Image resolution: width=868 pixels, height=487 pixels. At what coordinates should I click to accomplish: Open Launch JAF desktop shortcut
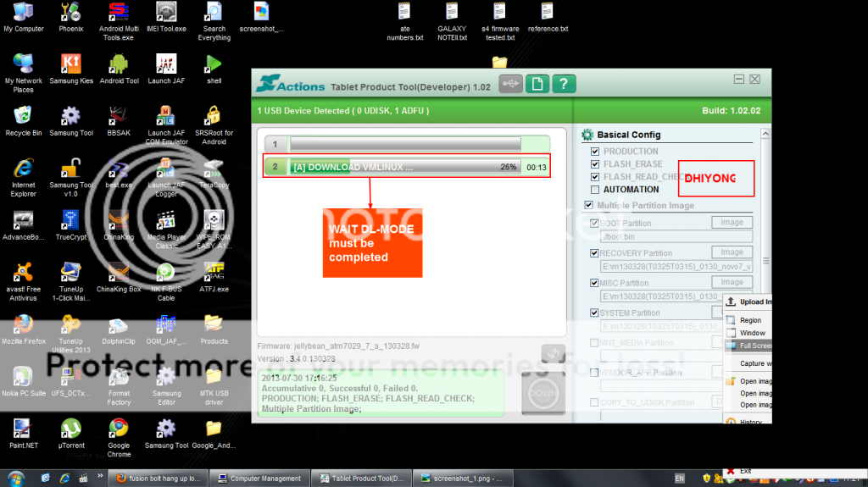coord(166,69)
